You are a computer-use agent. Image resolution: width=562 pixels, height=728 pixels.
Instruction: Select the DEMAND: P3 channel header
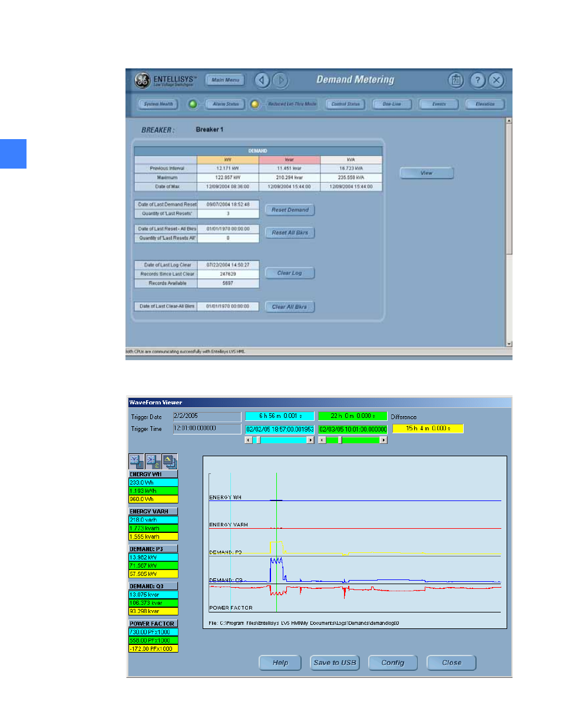pos(153,549)
